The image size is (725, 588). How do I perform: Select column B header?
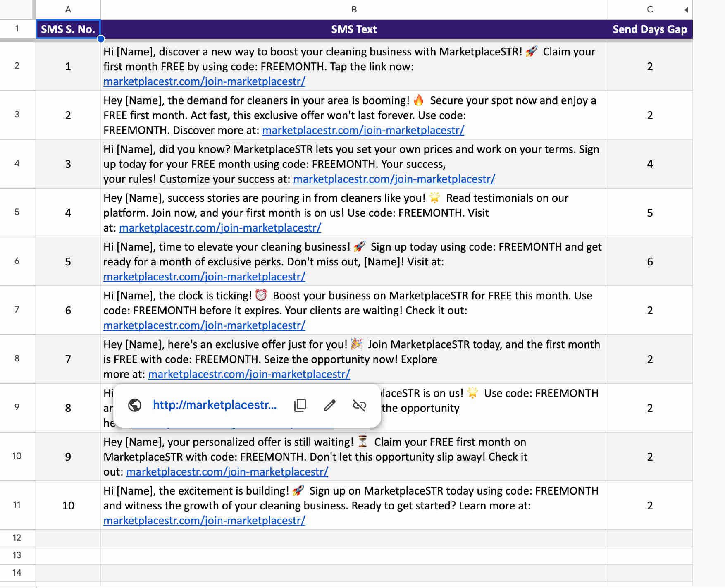(x=354, y=10)
